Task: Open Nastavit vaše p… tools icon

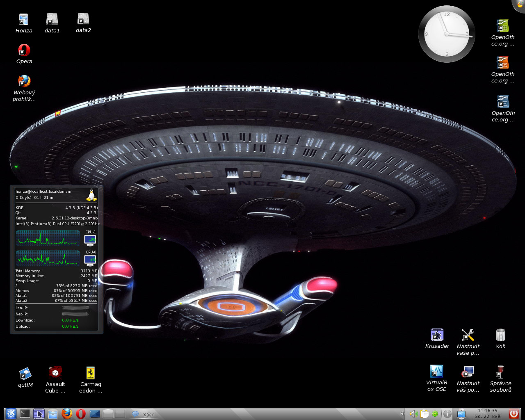Action: (468, 342)
